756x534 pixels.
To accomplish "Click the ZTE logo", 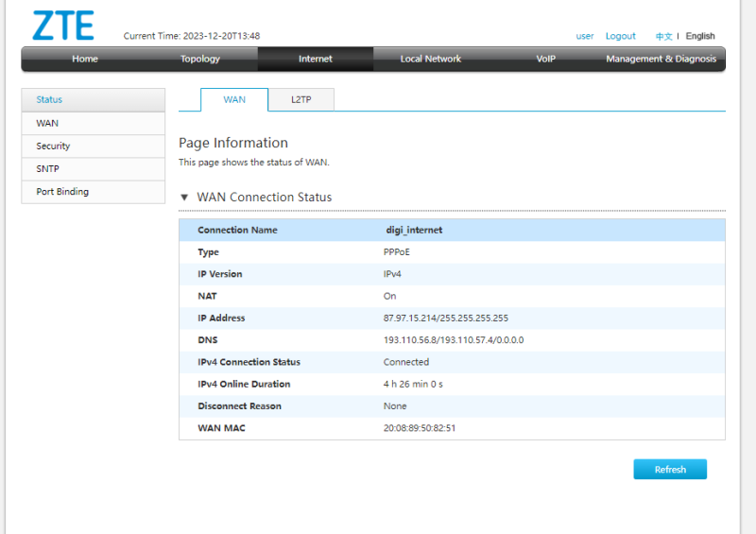I will (63, 26).
